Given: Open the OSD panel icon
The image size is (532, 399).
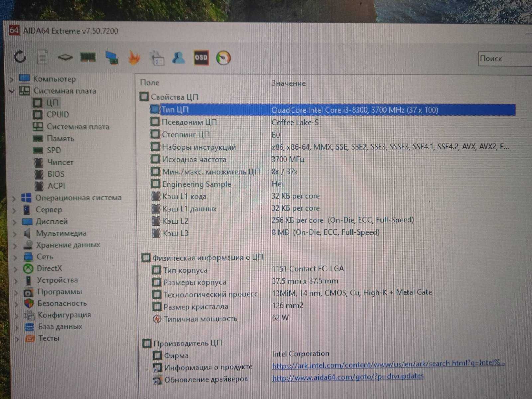Looking at the screenshot, I should pyautogui.click(x=201, y=58).
